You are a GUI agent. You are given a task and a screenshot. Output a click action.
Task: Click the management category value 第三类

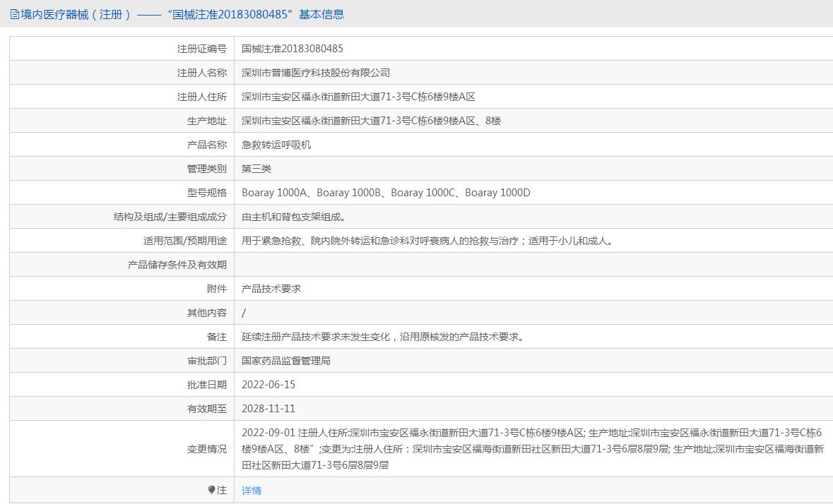256,169
